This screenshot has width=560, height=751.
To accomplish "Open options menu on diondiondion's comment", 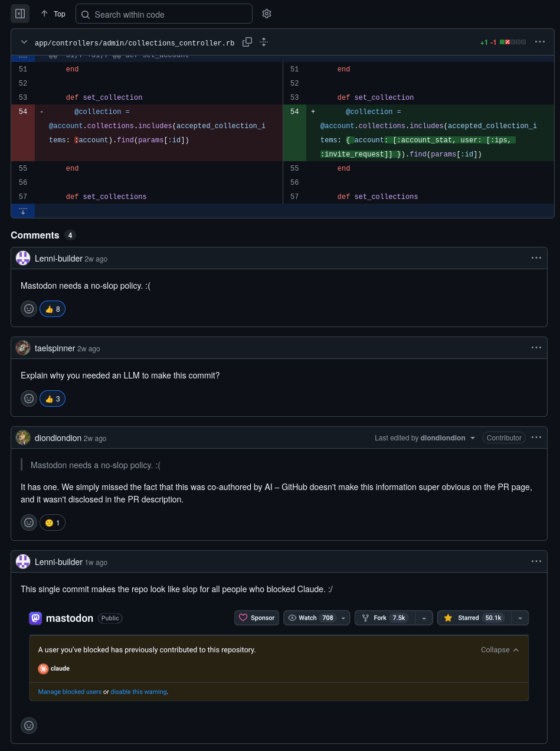I will 536,437.
